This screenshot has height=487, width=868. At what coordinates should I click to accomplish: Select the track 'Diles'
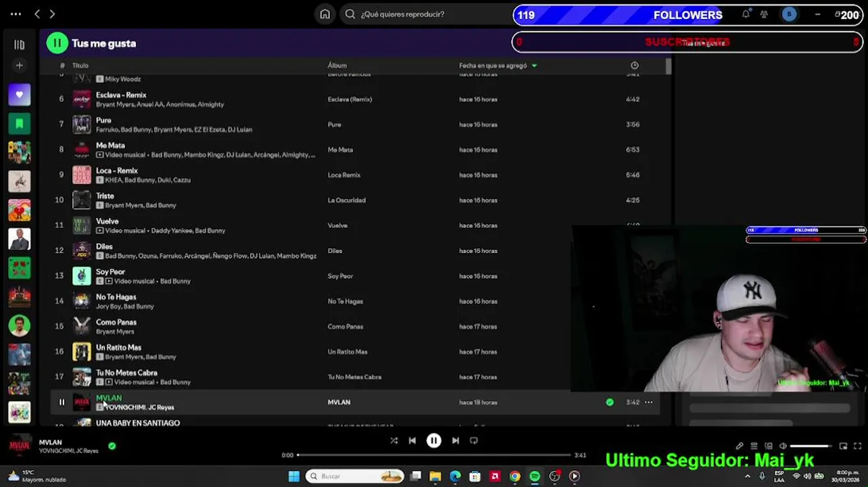coord(104,246)
